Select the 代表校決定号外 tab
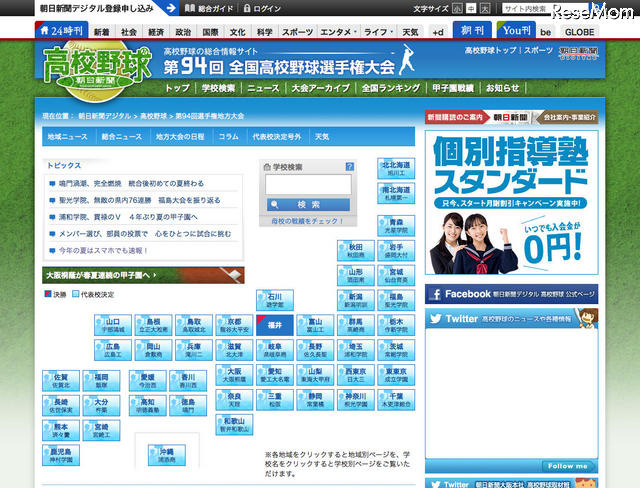 (277, 137)
